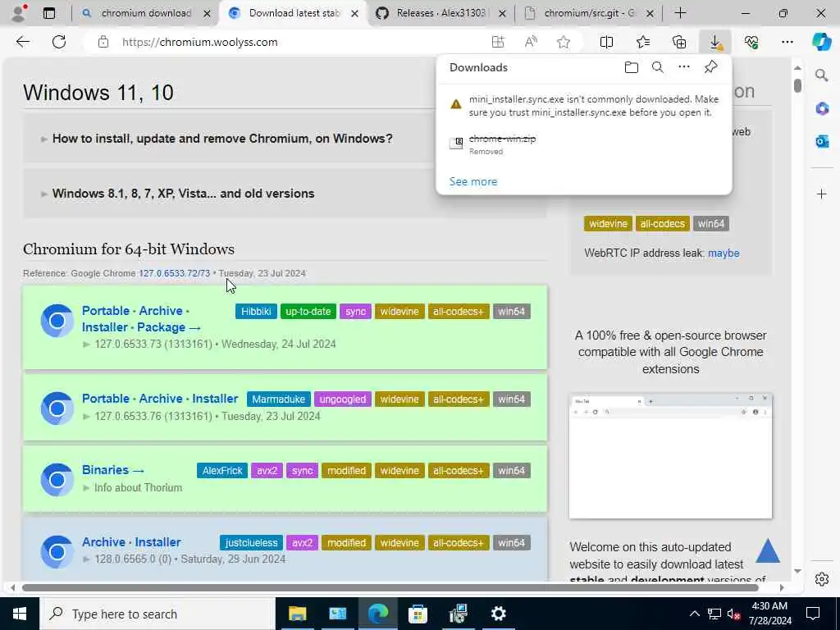Switch to chromium download tab
Screen dimensions: 840x630
coord(146,13)
